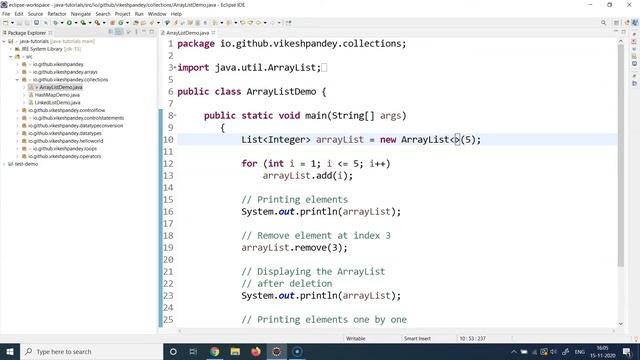This screenshot has height=360, width=640.
Task: Collapse the src folder node
Action: tap(11, 57)
